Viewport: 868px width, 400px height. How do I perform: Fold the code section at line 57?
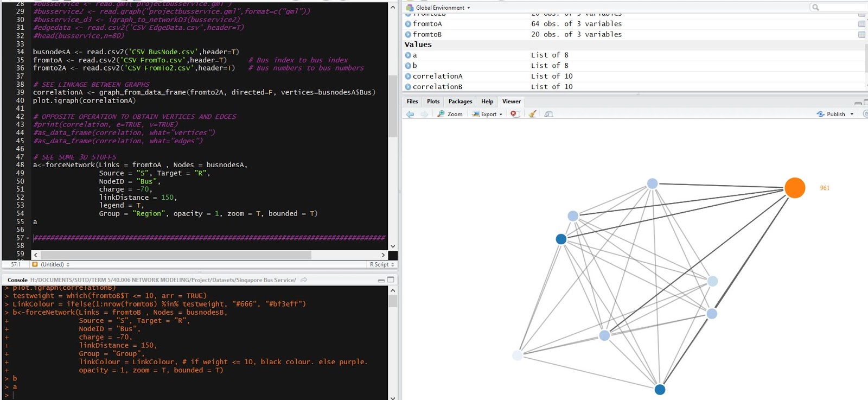click(28, 238)
